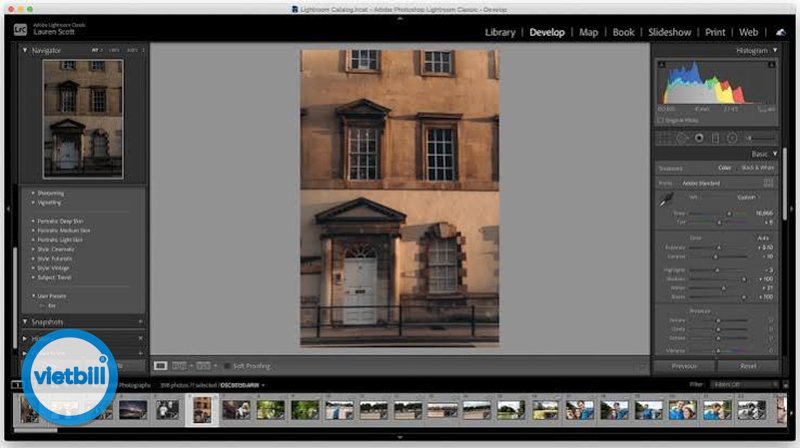800x448 pixels.
Task: Toggle the filmstrip filter switch
Action: coord(786,385)
